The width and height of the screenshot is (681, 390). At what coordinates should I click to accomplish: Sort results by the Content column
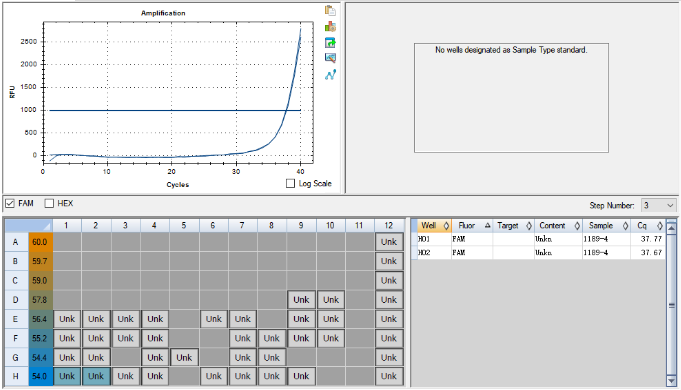559,225
